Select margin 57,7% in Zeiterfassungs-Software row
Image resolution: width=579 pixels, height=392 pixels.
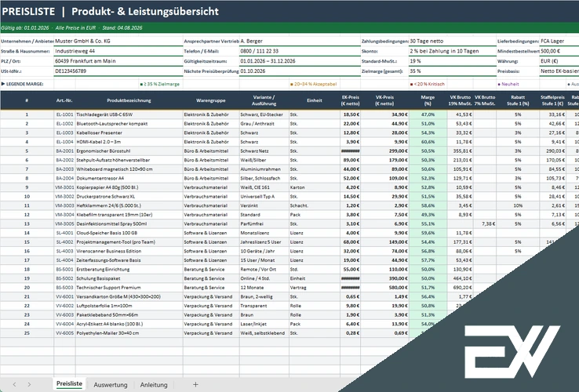point(428,260)
